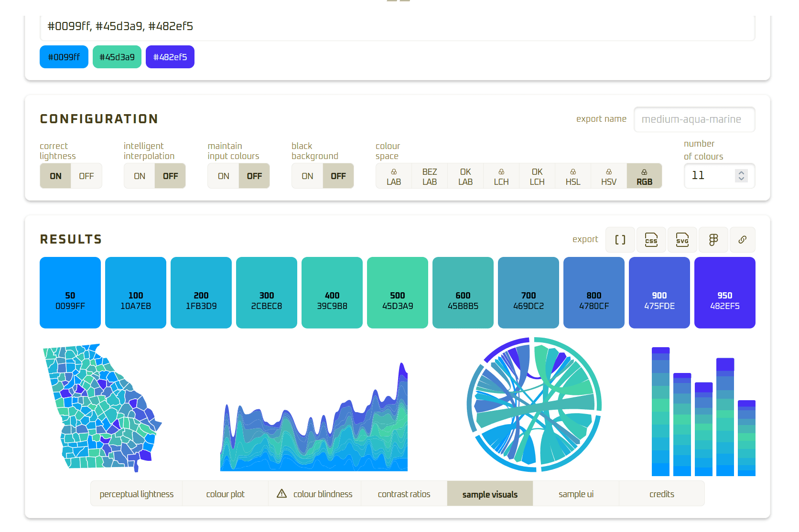Viewport: 799px width, 532px height.
Task: Select the BEZ LAB colour space
Action: [x=429, y=176]
